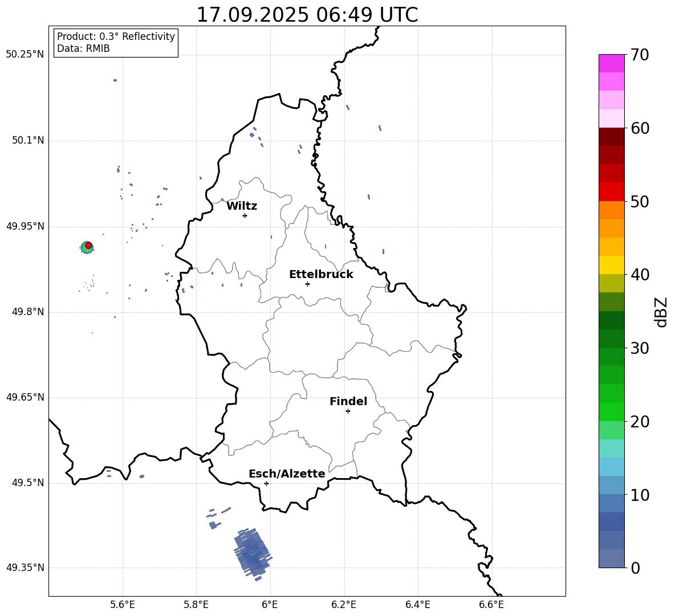Pick the bright red 50 dBZ colorbar segment

pos(612,192)
